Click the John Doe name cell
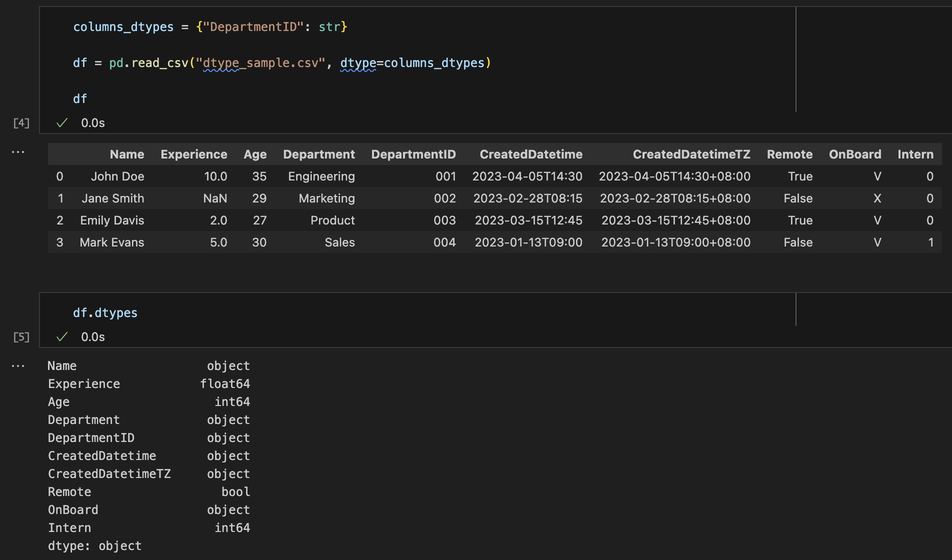 tap(117, 176)
